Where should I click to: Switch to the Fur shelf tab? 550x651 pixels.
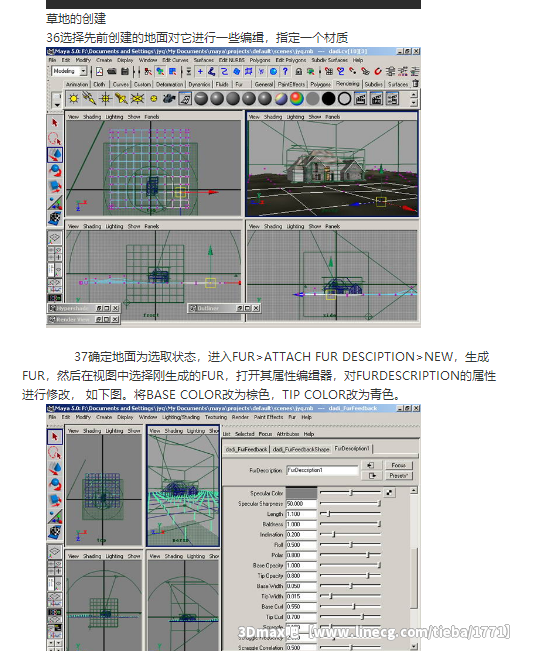[x=239, y=84]
